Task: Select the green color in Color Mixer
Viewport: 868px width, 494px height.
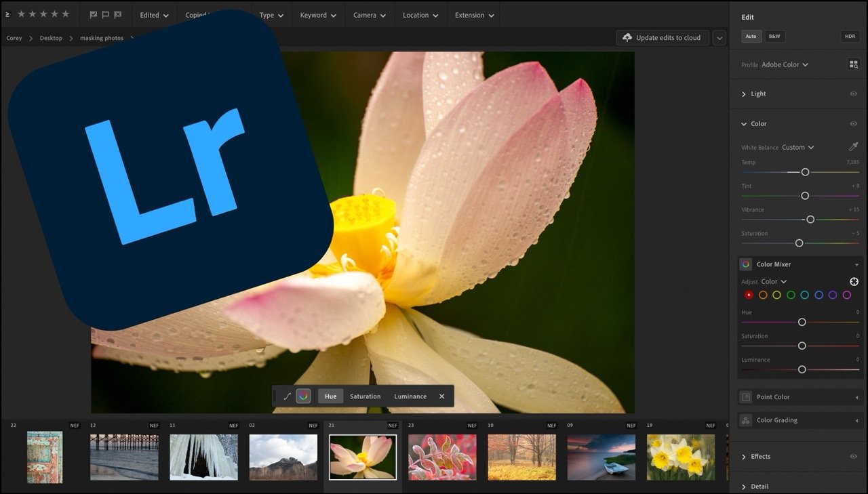Action: tap(791, 295)
